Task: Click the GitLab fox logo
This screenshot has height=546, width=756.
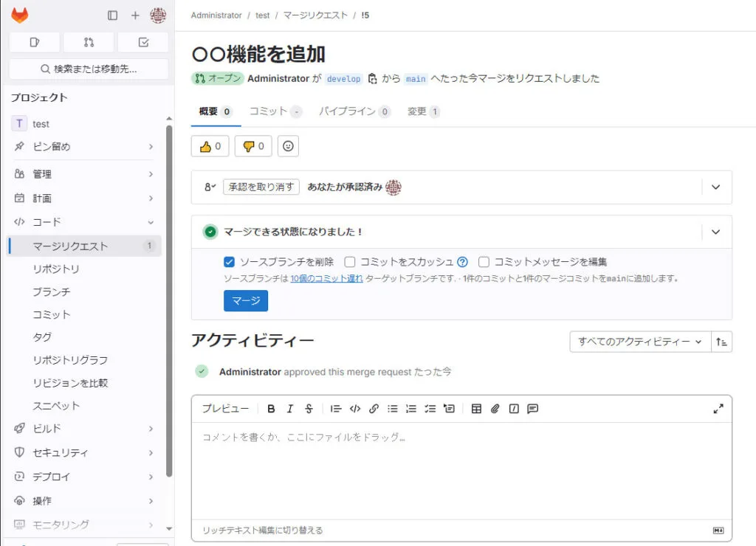Action: 19,15
